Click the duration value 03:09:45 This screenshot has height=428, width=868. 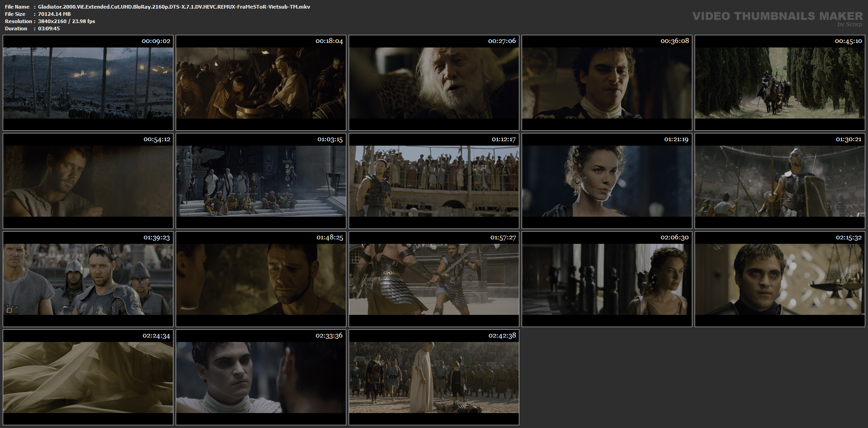coord(49,29)
